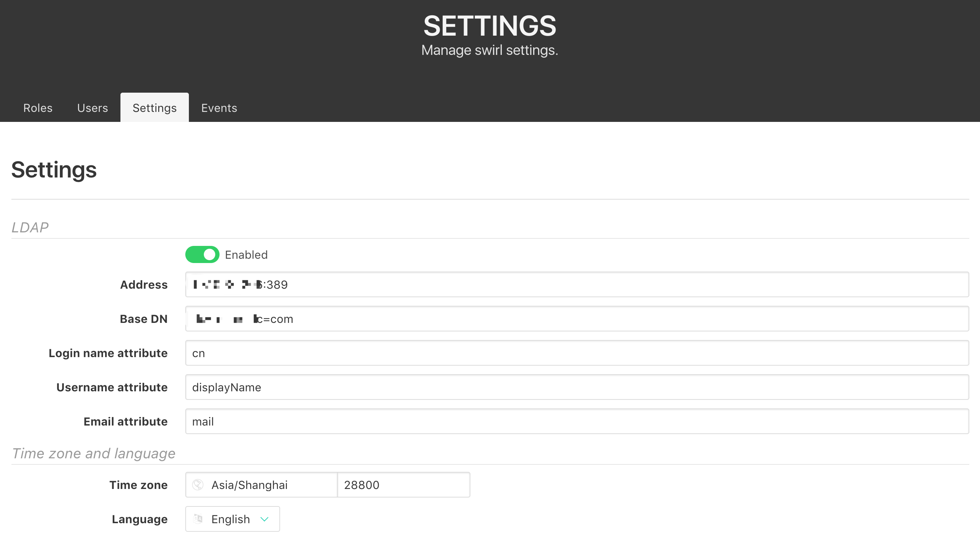Open the English language dropdown

tap(231, 519)
